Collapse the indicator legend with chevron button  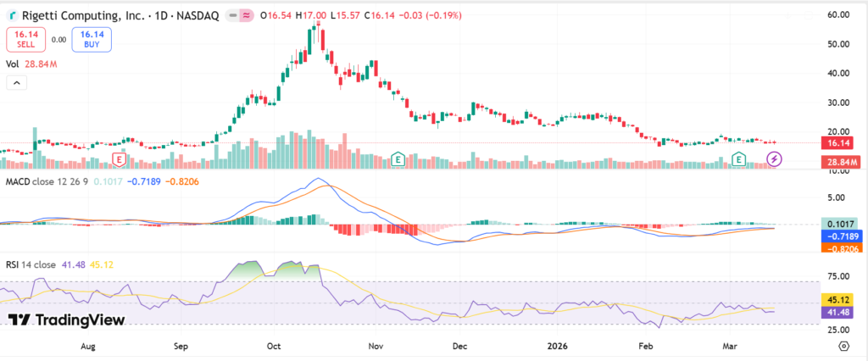pos(16,82)
